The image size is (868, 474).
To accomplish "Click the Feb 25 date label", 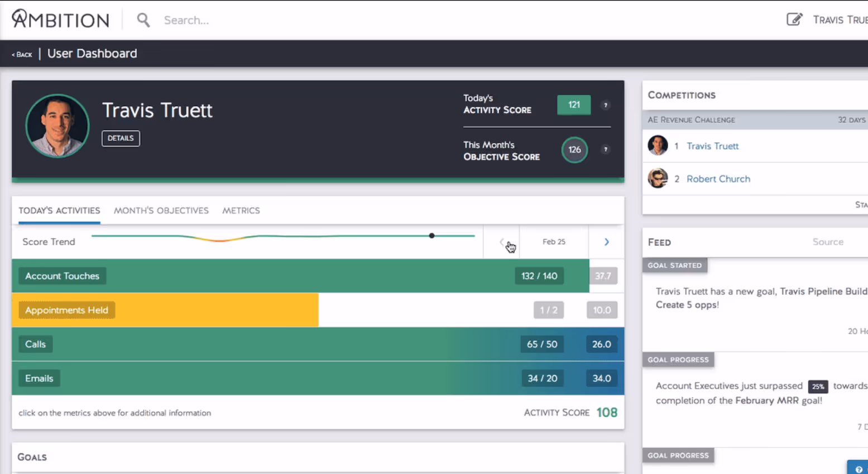I will click(x=554, y=242).
